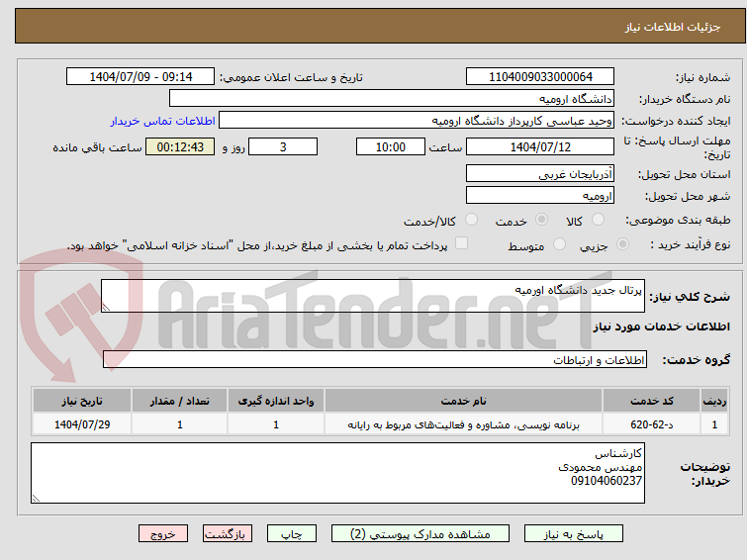Viewport: 747px width, 560px height.
Task: Click the خروج exit button
Action: (x=163, y=534)
